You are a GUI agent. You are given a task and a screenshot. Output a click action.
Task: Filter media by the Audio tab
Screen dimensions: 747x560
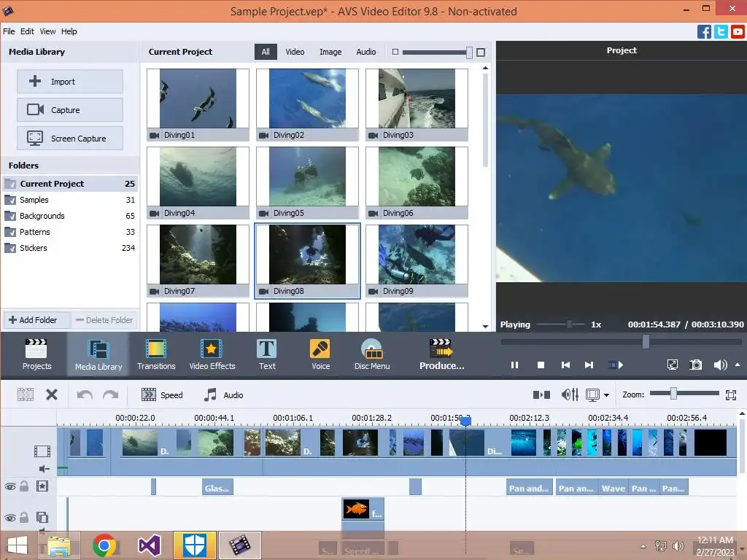[x=366, y=52]
